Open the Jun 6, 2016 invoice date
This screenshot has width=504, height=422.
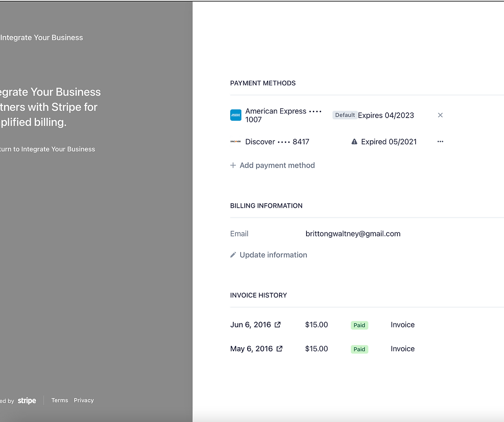pos(250,325)
